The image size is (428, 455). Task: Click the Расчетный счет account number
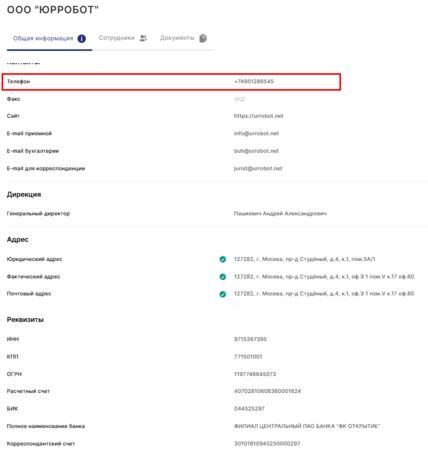[267, 391]
